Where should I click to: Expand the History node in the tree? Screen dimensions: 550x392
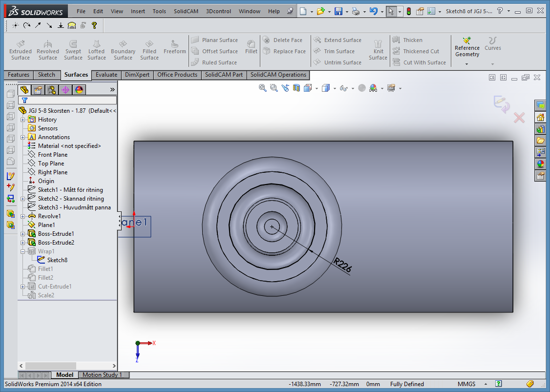click(23, 120)
